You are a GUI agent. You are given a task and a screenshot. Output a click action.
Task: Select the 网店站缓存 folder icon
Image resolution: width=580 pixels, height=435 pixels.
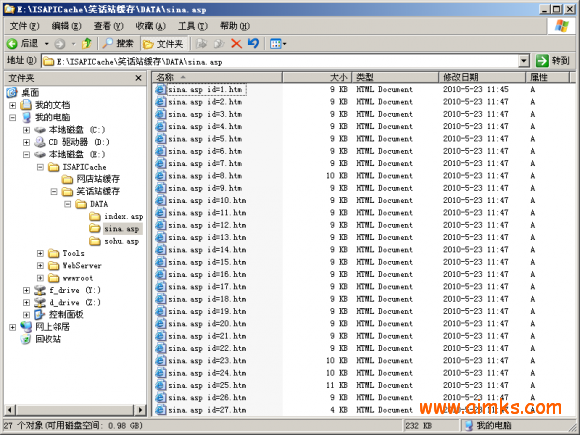point(67,179)
